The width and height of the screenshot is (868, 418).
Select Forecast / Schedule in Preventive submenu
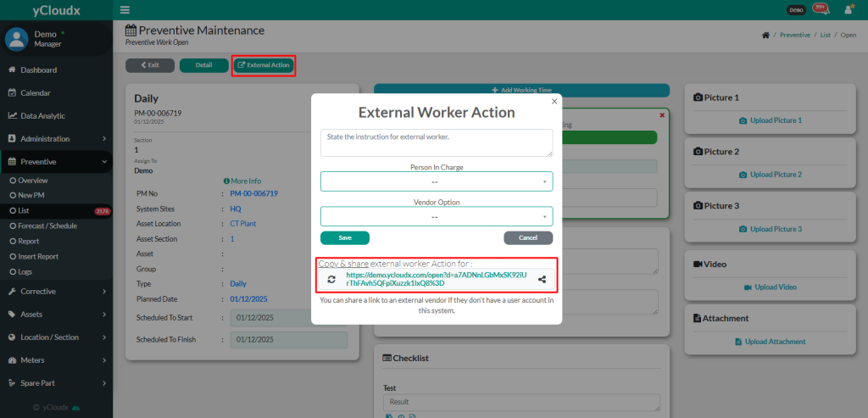47,226
